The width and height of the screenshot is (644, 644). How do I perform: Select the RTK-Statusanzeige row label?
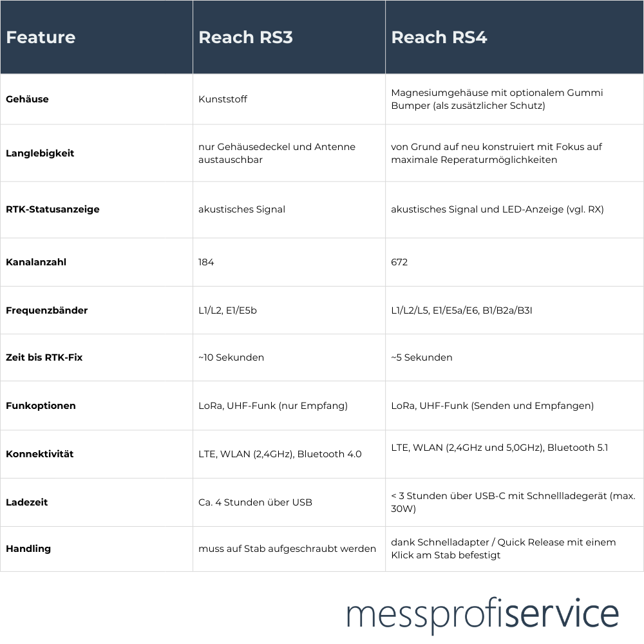click(53, 209)
